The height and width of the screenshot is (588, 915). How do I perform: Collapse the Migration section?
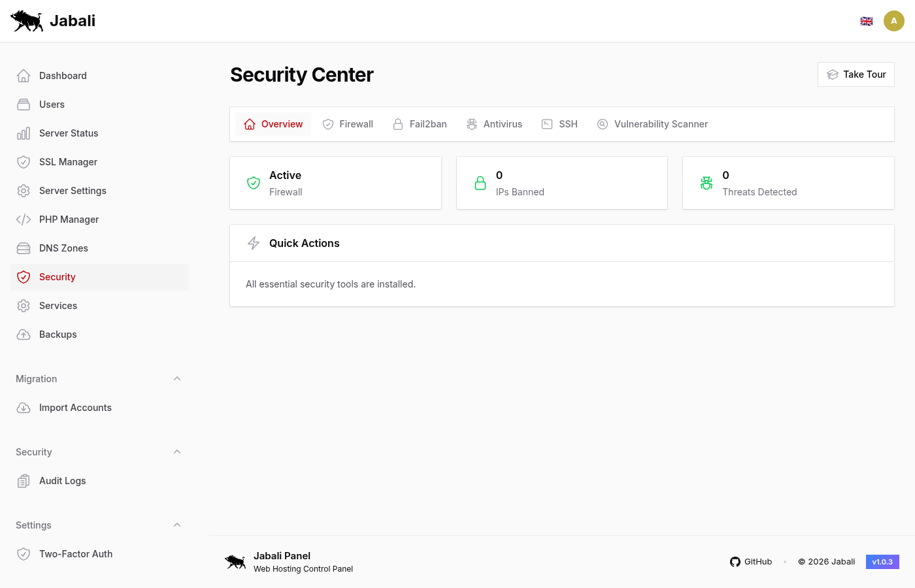click(x=177, y=378)
